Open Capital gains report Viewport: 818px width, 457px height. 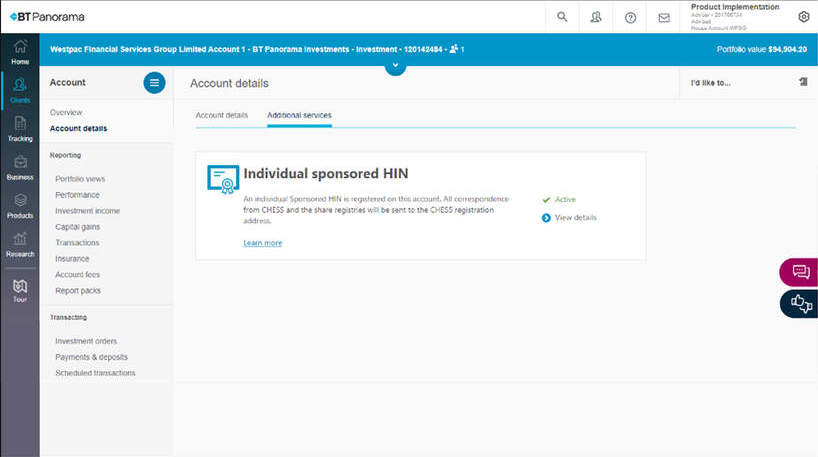tap(77, 227)
